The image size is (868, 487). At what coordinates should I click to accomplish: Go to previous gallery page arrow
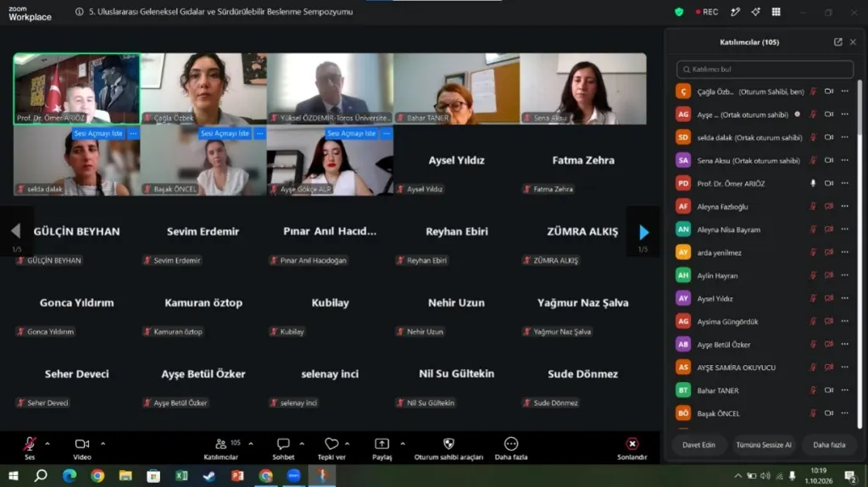[x=16, y=231]
